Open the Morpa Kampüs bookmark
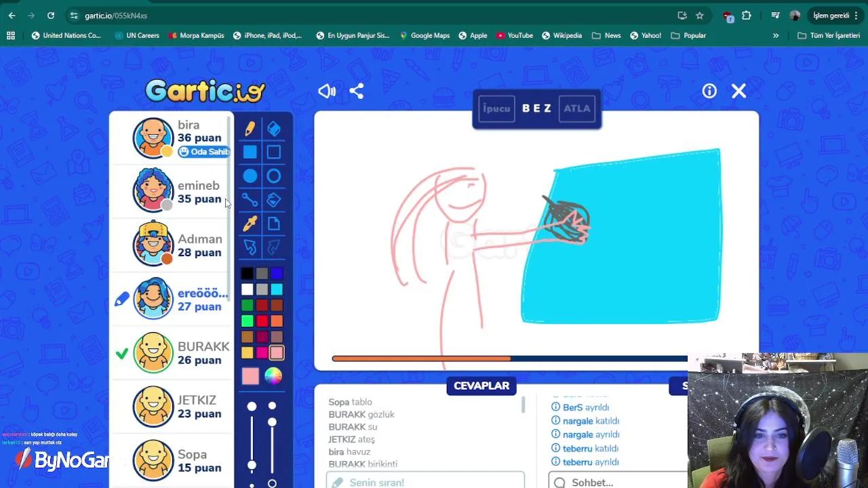 196,35
